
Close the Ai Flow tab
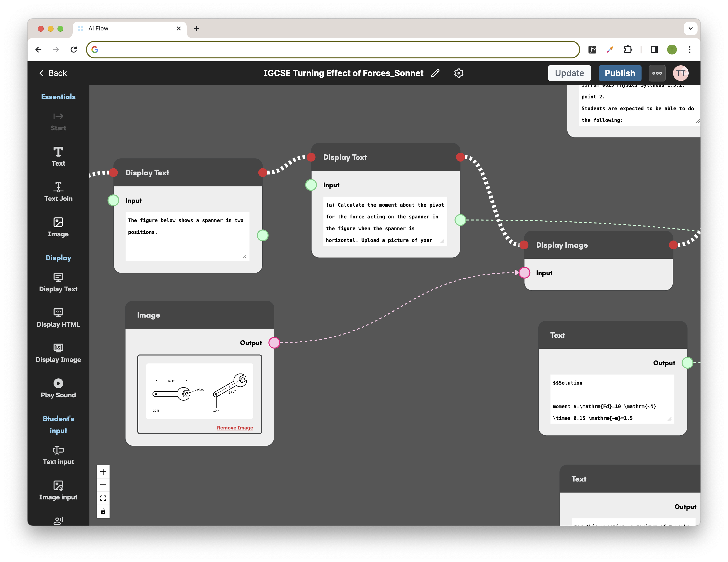(x=179, y=29)
